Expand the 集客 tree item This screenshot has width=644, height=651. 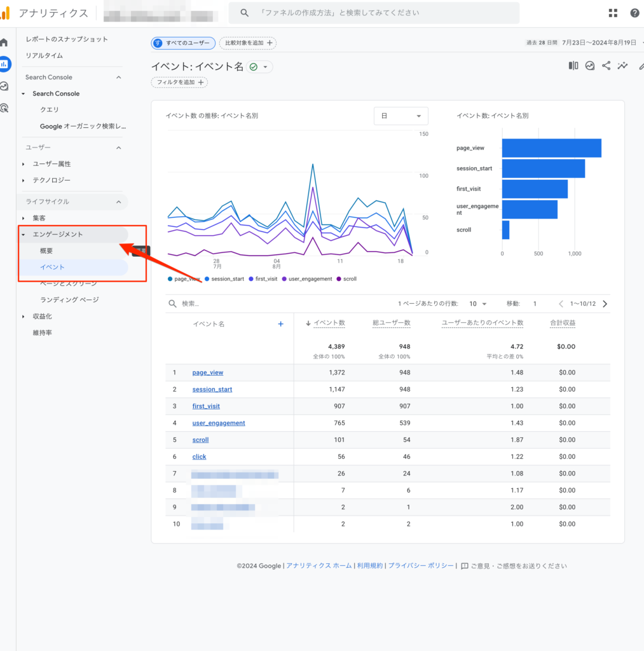[24, 218]
